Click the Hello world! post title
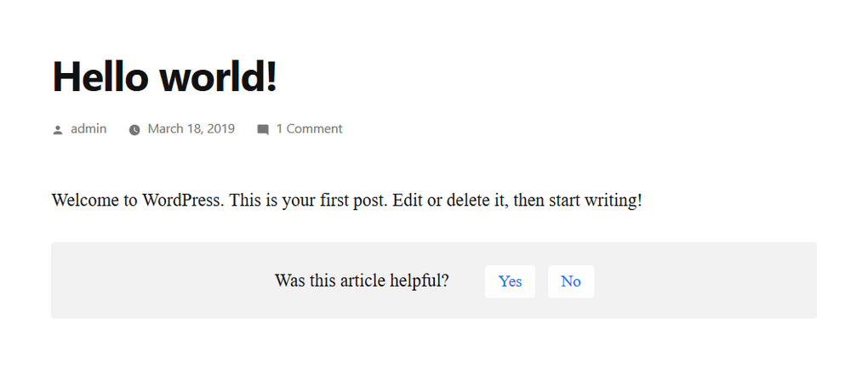This screenshot has height=380, width=868. point(165,77)
